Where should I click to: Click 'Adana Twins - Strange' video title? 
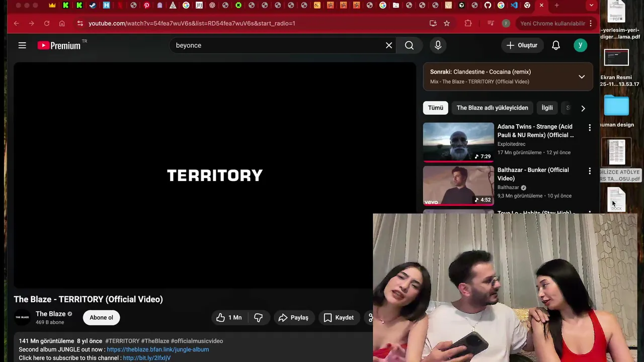point(535,131)
